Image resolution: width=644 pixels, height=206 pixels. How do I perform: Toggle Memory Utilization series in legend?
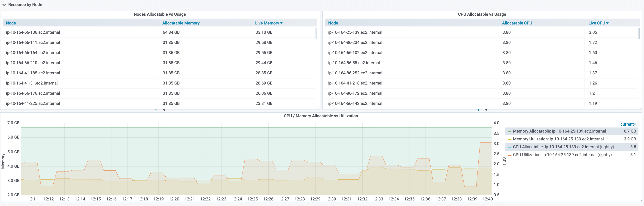558,139
